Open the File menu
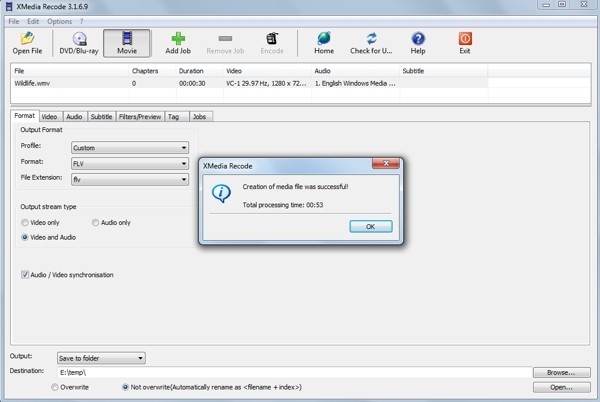Viewport: 600px width, 402px height. 13,21
